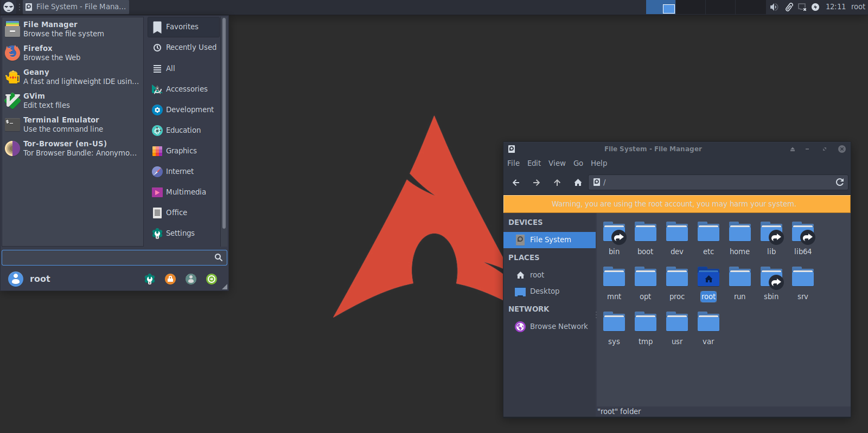Viewport: 868px width, 433px height.
Task: Open the File menu
Action: coord(513,163)
